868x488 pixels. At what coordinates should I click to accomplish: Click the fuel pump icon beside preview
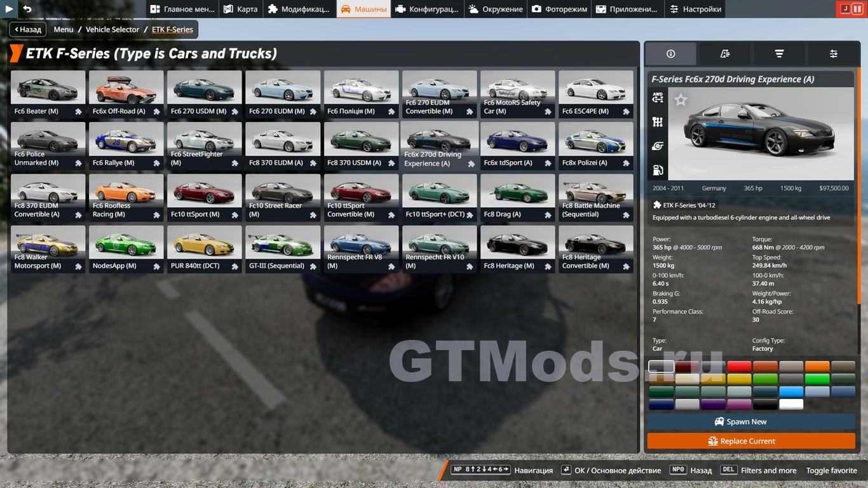pos(658,170)
